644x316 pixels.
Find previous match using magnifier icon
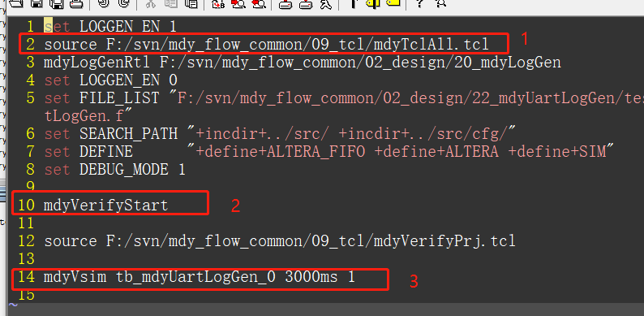click(257, 3)
